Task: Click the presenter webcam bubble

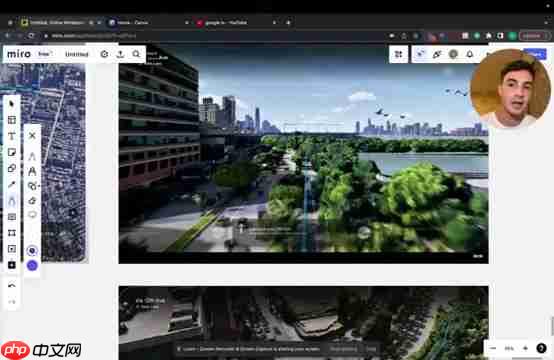Action: (x=509, y=89)
